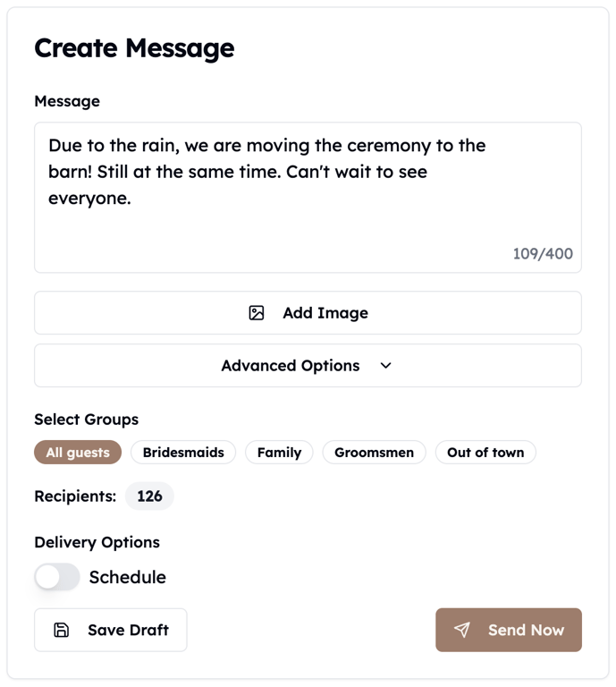Choose the Groomsmen group chip

pyautogui.click(x=374, y=453)
